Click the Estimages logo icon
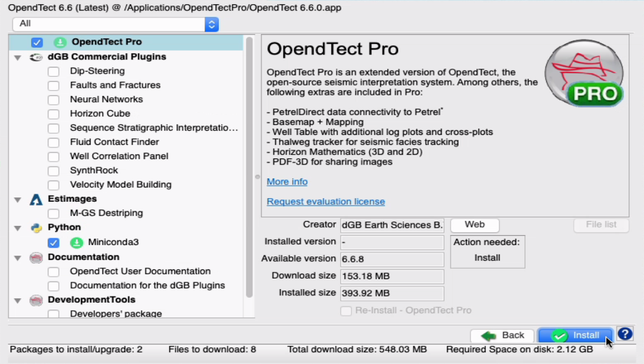Screen dimensions: 644x364 pos(36,199)
